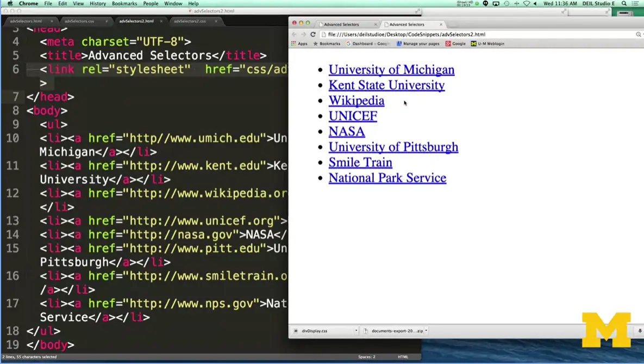Open the Apps shortcut on the bookmarks bar
This screenshot has height=364, width=644.
pyautogui.click(x=298, y=44)
